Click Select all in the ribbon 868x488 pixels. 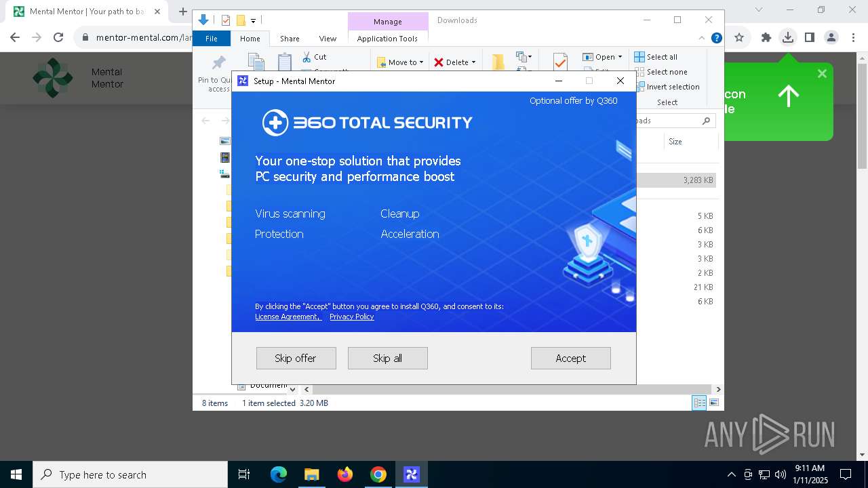pyautogui.click(x=656, y=57)
